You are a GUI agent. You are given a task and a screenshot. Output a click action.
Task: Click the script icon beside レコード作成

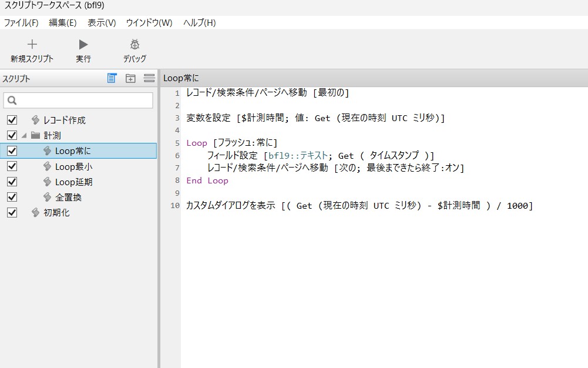tap(35, 120)
